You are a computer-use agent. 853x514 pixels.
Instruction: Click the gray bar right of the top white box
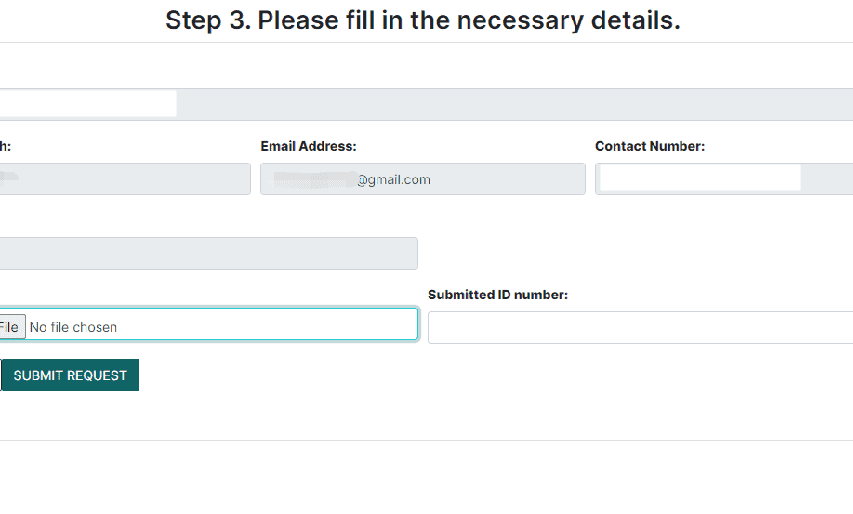515,104
